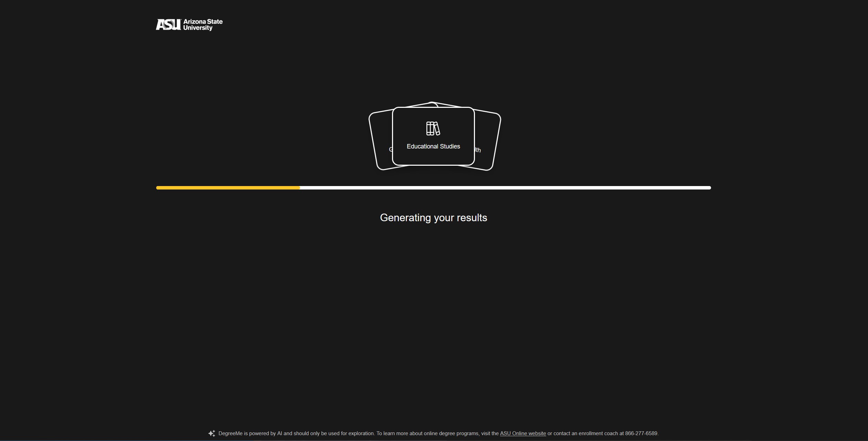Click the far right end of progress bar
Screen dimensions: 868x441
coord(709,188)
